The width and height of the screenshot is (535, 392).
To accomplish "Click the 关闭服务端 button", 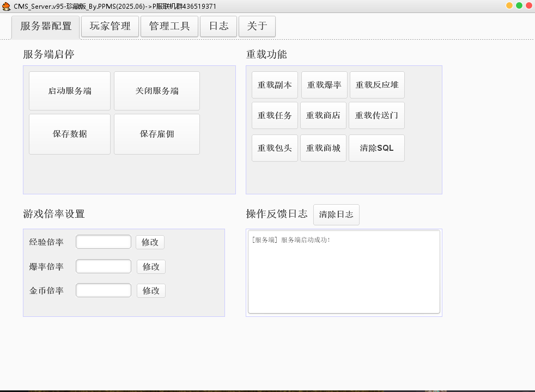I will click(157, 91).
